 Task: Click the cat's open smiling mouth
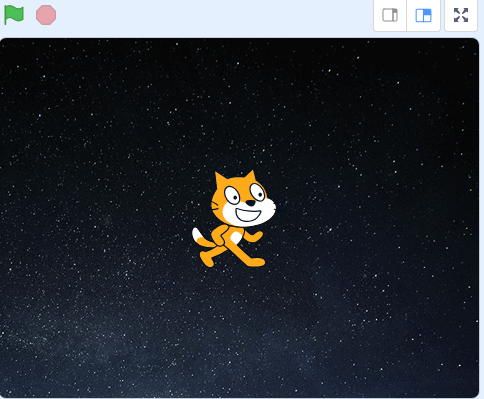tap(248, 215)
